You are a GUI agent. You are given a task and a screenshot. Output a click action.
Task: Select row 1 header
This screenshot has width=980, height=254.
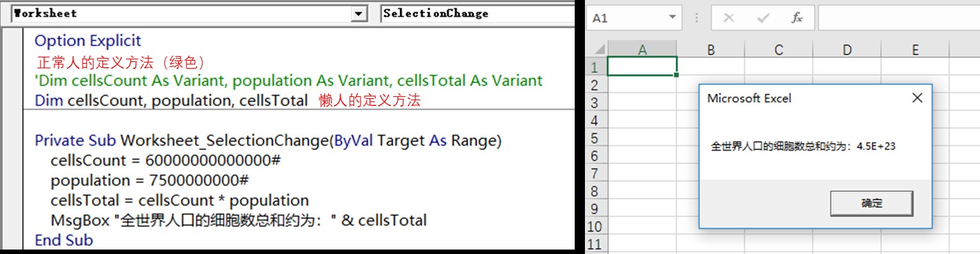tap(595, 66)
